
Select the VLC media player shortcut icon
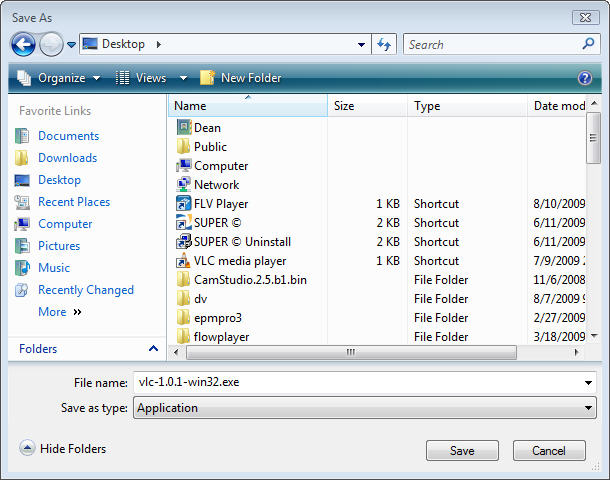pos(183,261)
